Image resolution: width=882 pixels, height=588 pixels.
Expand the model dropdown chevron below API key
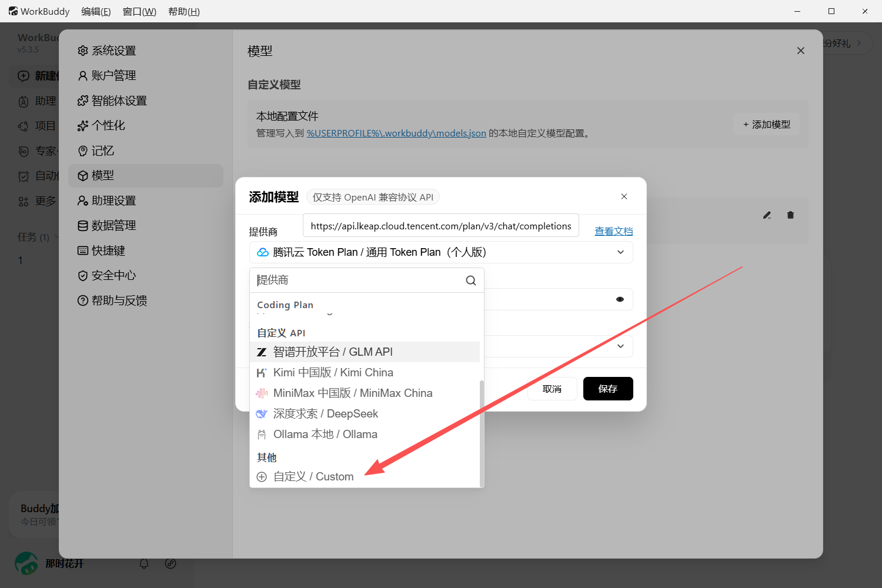coord(620,346)
